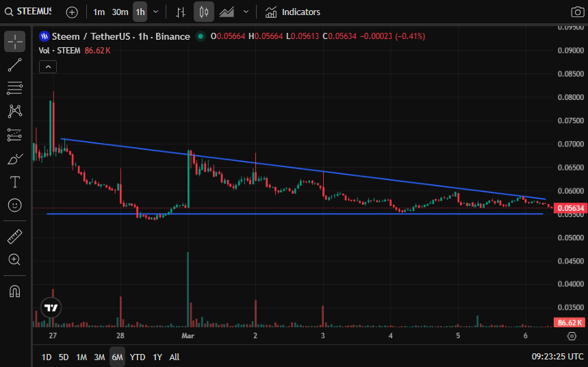The width and height of the screenshot is (588, 367).
Task: Open the forecasting and measurement tool
Action: 14,135
